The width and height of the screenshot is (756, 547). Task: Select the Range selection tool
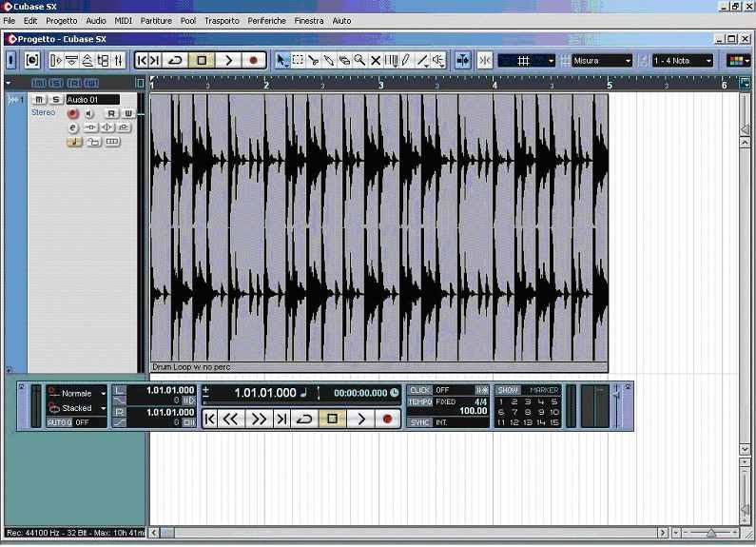pos(298,60)
